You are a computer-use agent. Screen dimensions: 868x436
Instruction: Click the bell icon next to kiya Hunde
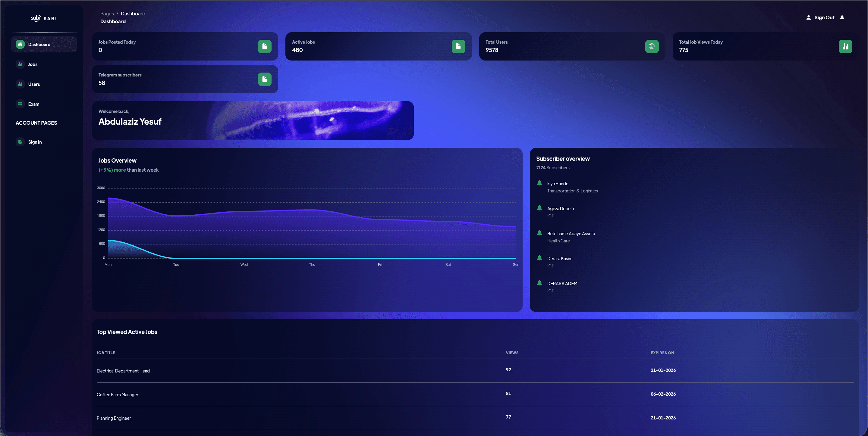[539, 183]
